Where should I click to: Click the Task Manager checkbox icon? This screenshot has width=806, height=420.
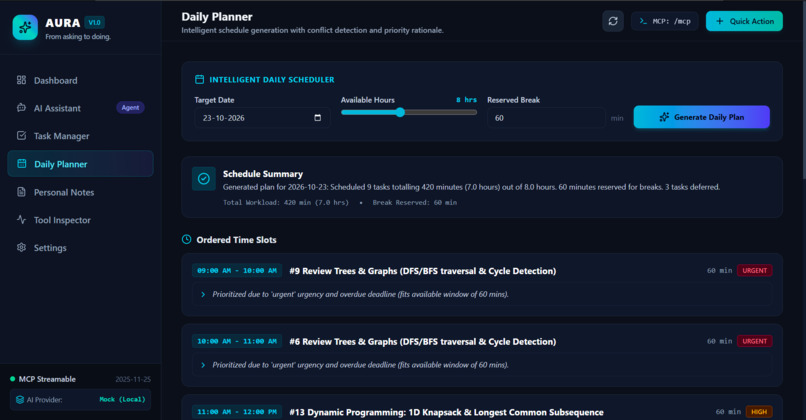[x=21, y=135]
